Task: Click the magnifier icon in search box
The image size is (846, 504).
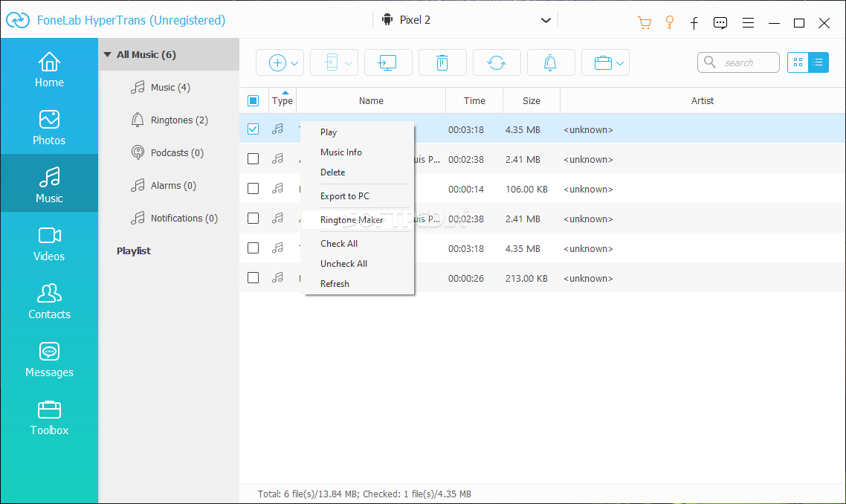Action: coord(710,62)
